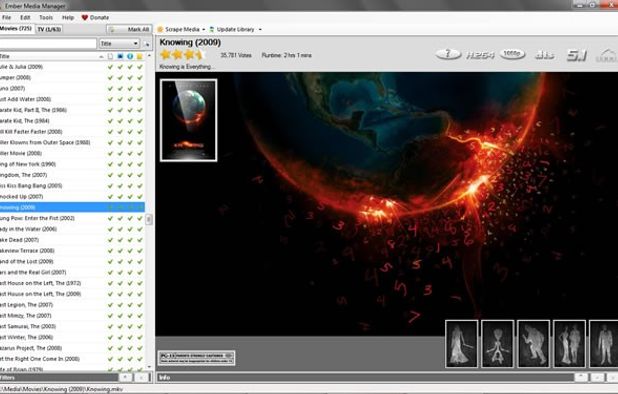Click the gold star rating
Image resolution: width=618 pixels, height=394 pixels.
click(x=181, y=55)
